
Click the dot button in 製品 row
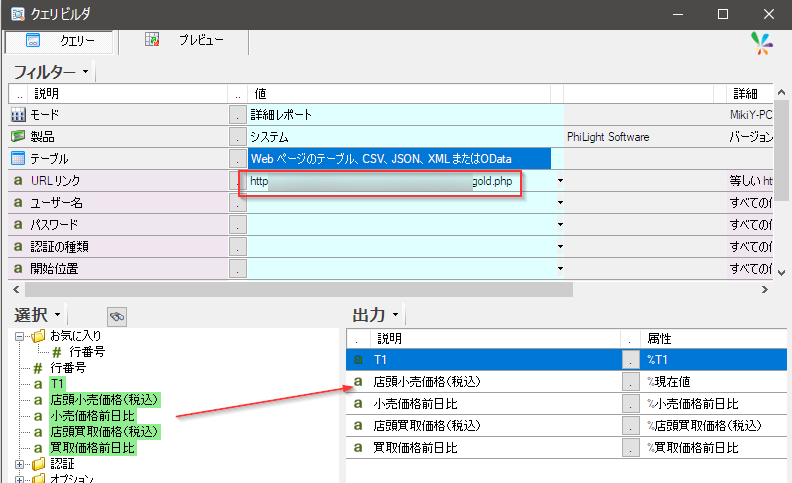237,136
